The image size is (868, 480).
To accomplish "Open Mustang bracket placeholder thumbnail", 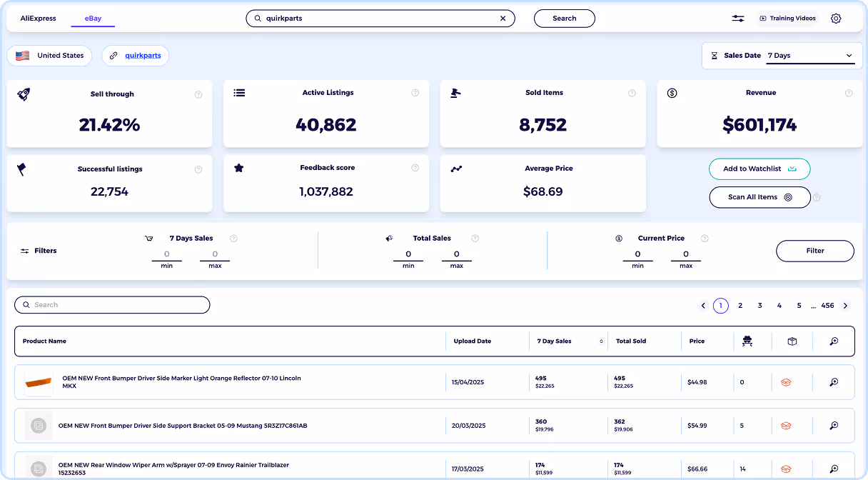I will pos(39,426).
